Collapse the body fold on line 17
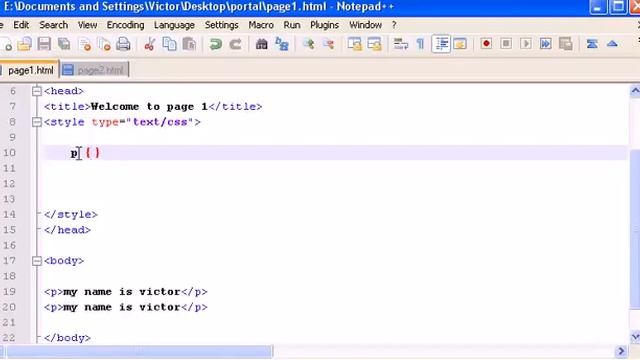The width and height of the screenshot is (640, 360). tap(37, 261)
